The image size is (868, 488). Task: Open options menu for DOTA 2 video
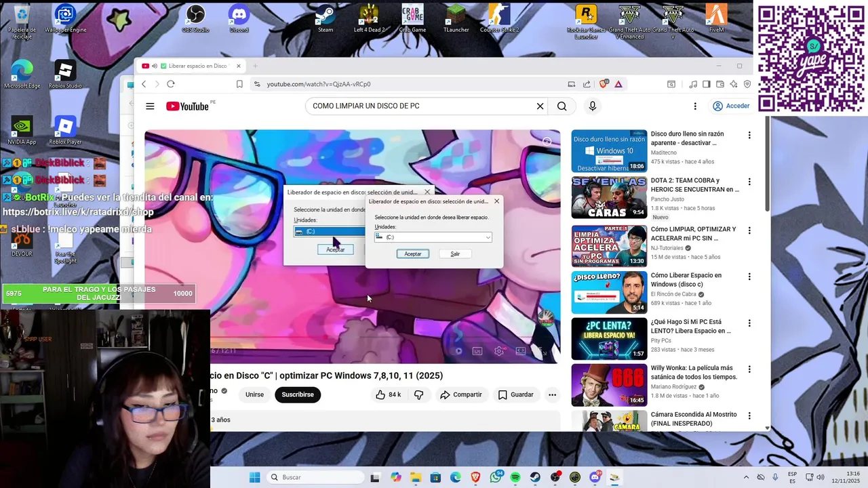[x=749, y=182]
